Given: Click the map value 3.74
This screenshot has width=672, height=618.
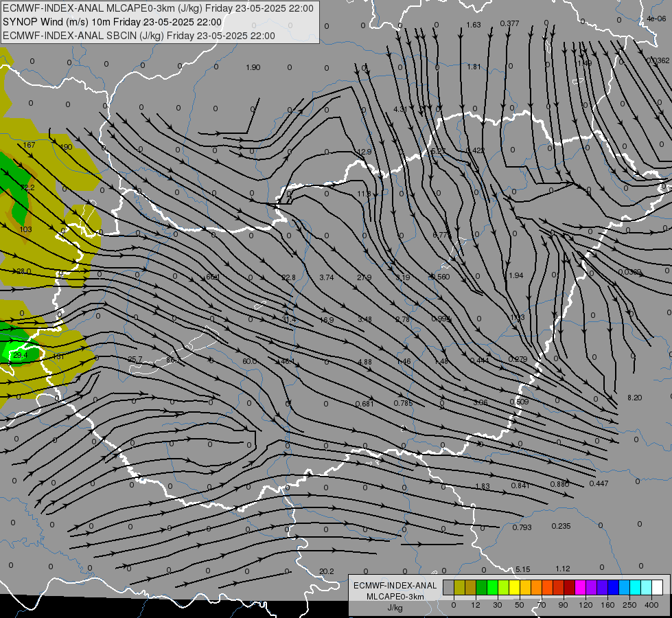Looking at the screenshot, I should click(327, 277).
